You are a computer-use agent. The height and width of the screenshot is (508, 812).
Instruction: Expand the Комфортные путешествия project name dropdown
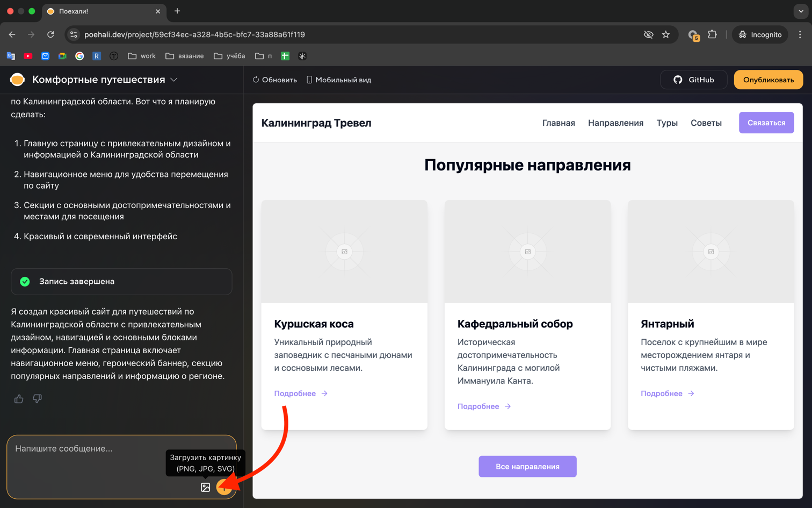tap(173, 79)
